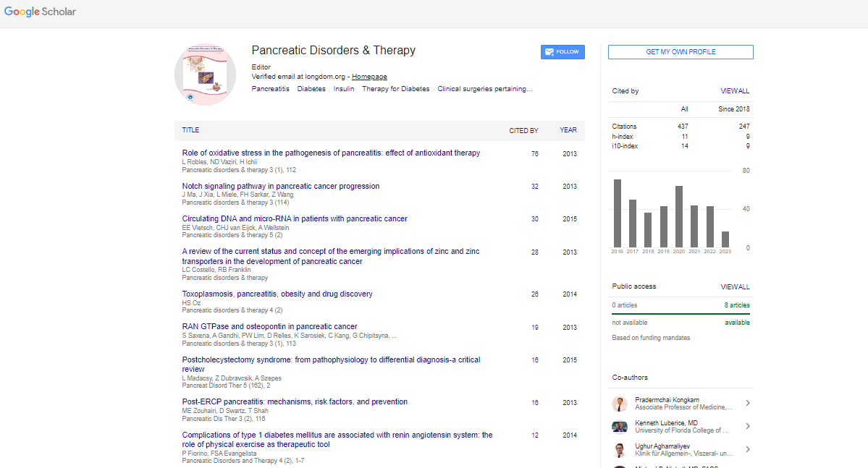Open the Homepage link
This screenshot has height=468, width=868.
(x=369, y=77)
